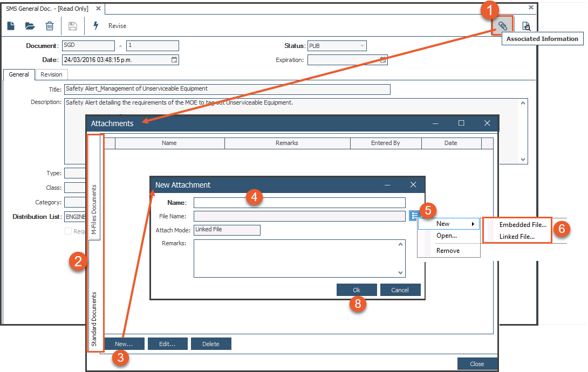Expand the Status dropdown

click(362, 46)
